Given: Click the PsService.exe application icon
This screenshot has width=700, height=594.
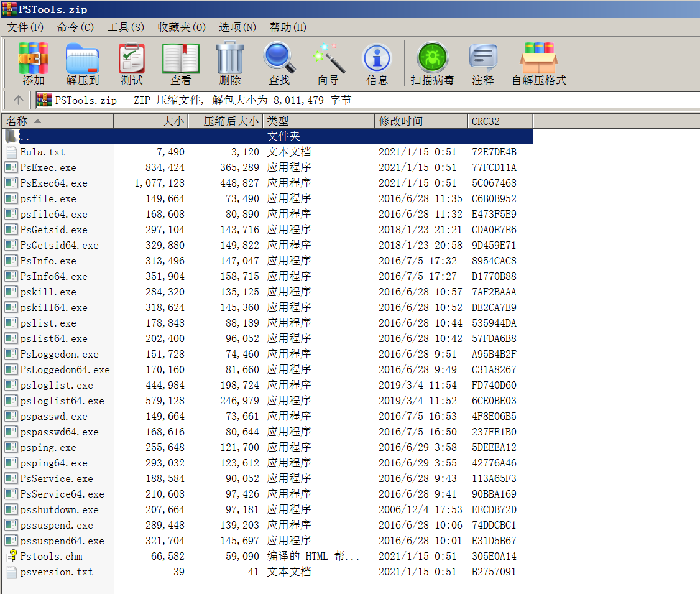Looking at the screenshot, I should [11, 478].
